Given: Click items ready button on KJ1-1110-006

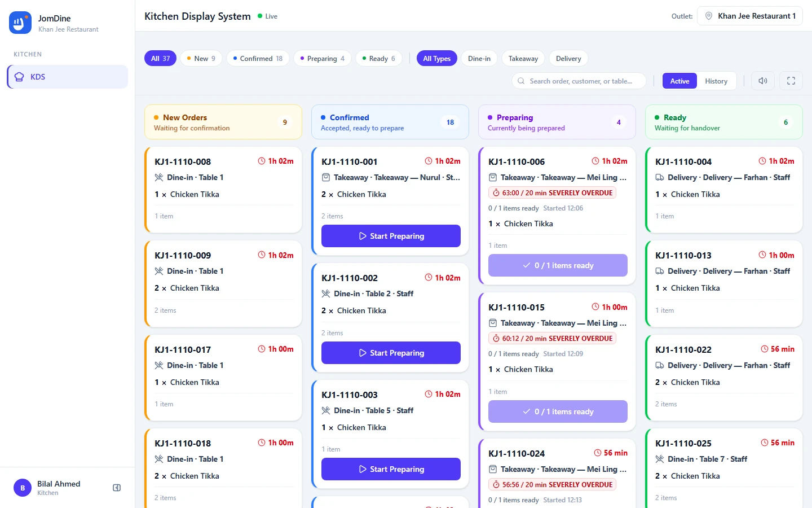Looking at the screenshot, I should [558, 265].
